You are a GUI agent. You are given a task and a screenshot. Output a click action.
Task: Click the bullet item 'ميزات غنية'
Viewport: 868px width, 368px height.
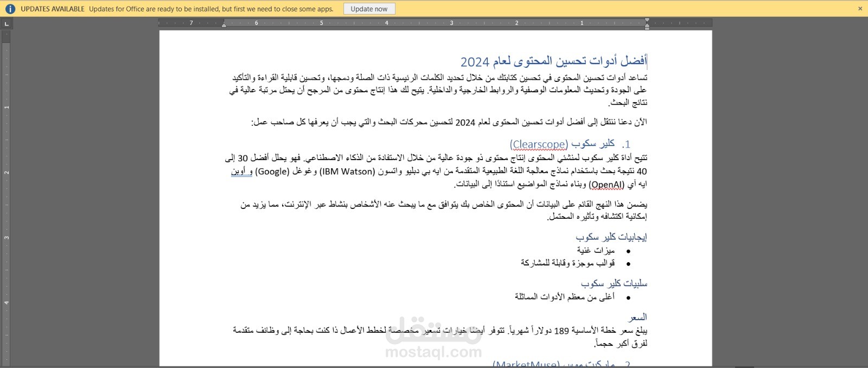click(x=596, y=250)
